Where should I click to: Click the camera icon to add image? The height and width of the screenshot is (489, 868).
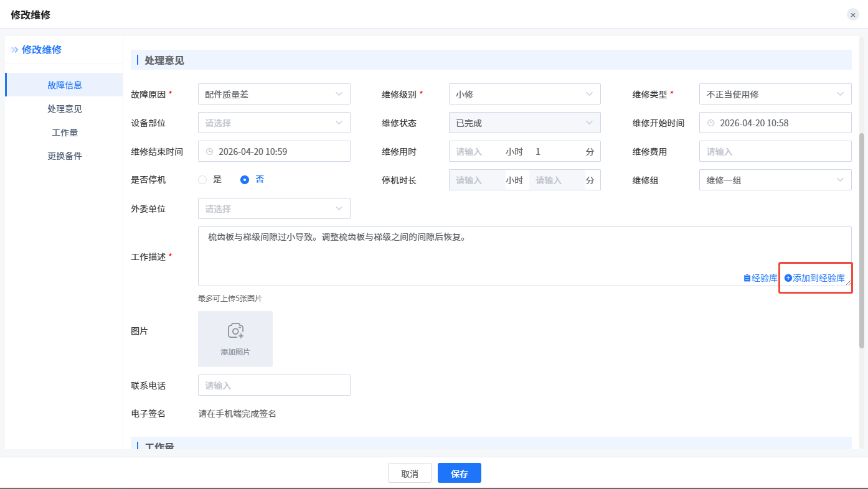[x=235, y=330]
